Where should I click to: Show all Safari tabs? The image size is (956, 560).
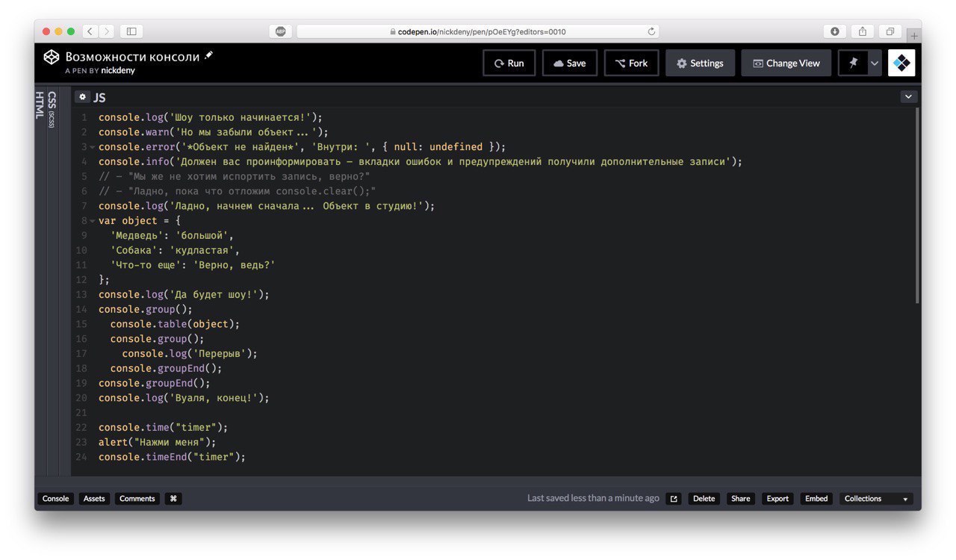coord(890,31)
